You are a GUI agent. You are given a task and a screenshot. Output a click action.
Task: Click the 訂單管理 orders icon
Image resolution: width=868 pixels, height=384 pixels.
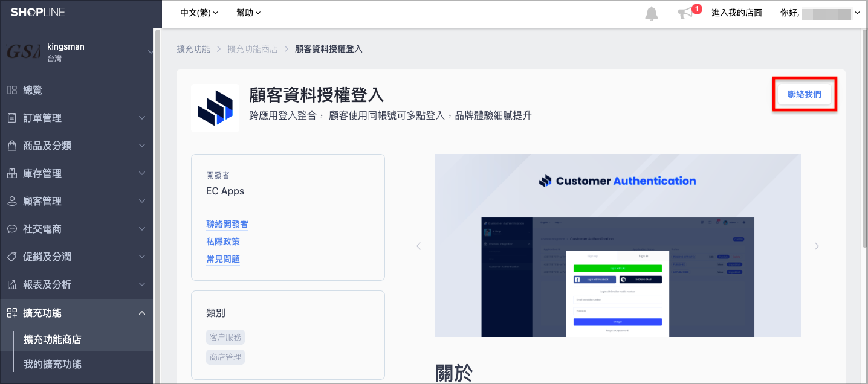tap(12, 118)
